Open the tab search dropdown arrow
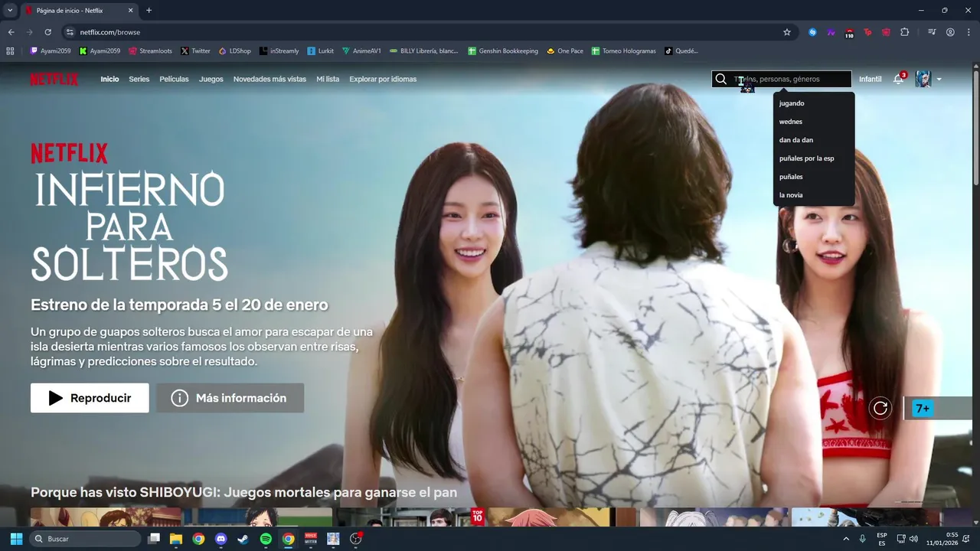This screenshot has height=551, width=980. (x=10, y=10)
